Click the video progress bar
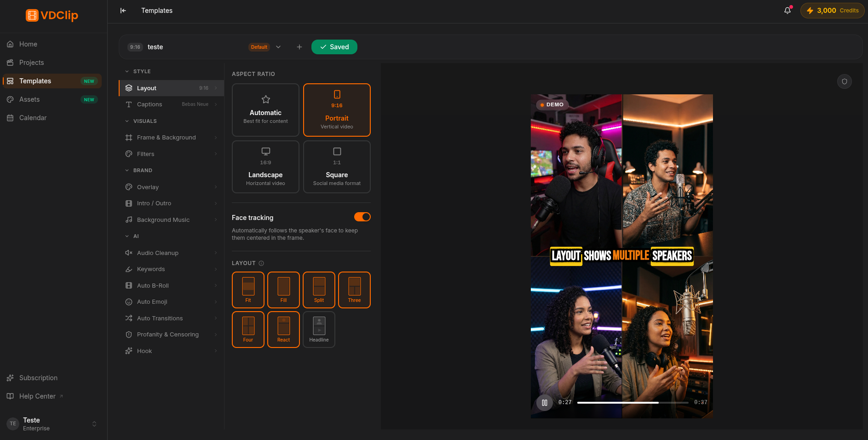This screenshot has height=440, width=868. click(632, 403)
